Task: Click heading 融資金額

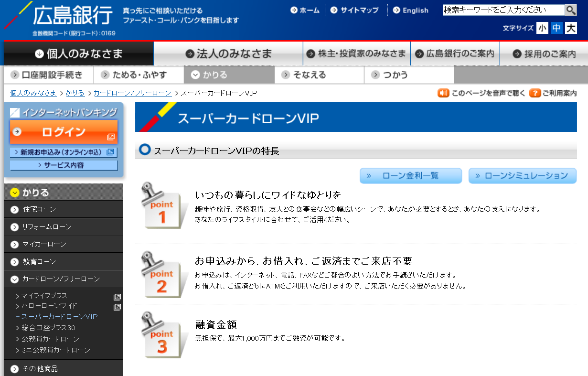Action: [216, 324]
